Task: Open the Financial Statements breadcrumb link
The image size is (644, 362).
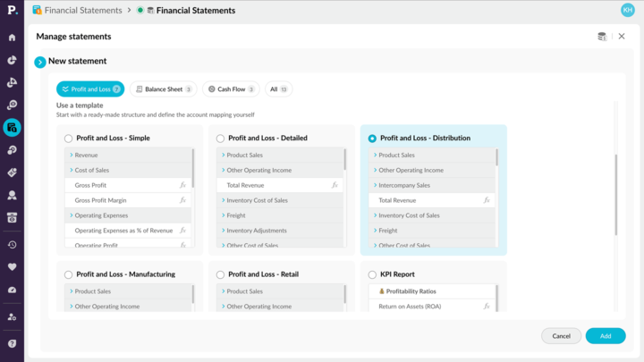Action: pos(83,10)
